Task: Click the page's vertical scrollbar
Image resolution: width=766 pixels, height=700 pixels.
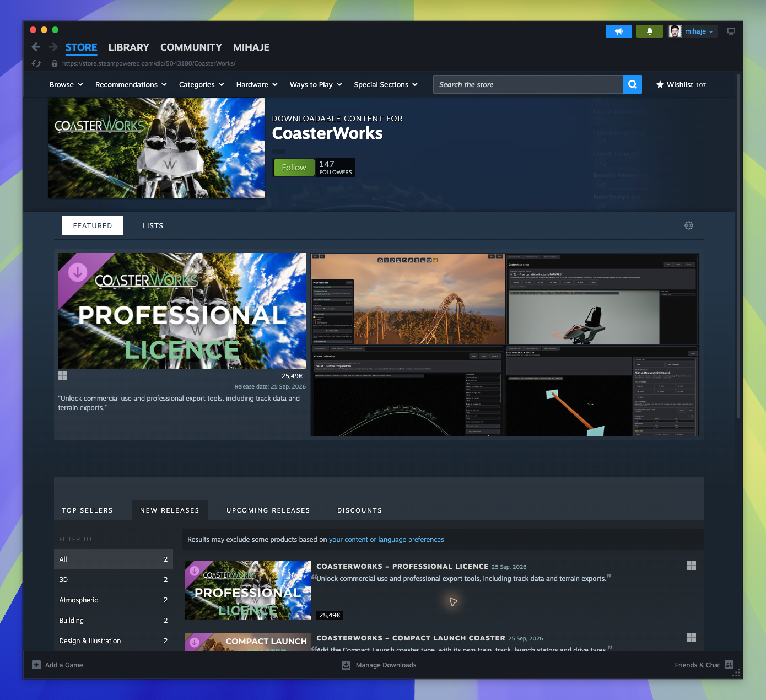Action: click(738, 245)
